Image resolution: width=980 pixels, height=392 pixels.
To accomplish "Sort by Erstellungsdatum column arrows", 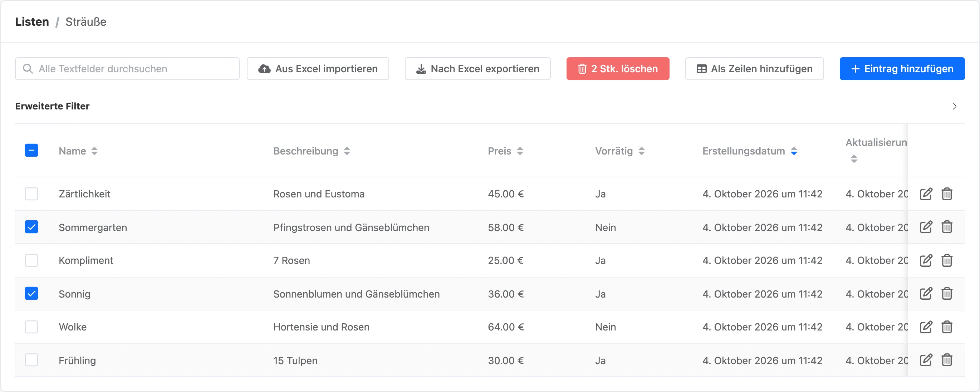I will [794, 151].
